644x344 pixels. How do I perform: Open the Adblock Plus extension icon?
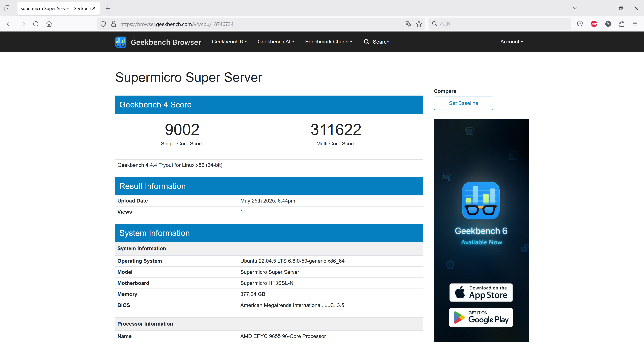click(x=594, y=24)
